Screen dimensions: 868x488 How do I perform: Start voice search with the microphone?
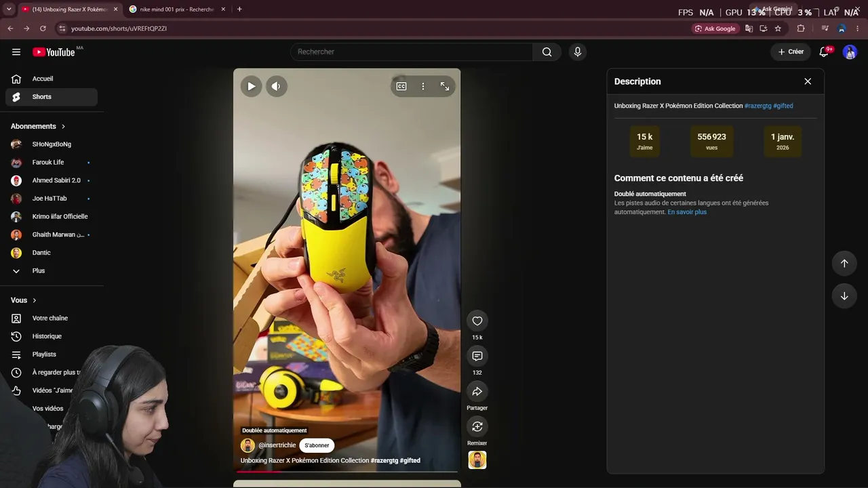pyautogui.click(x=577, y=52)
